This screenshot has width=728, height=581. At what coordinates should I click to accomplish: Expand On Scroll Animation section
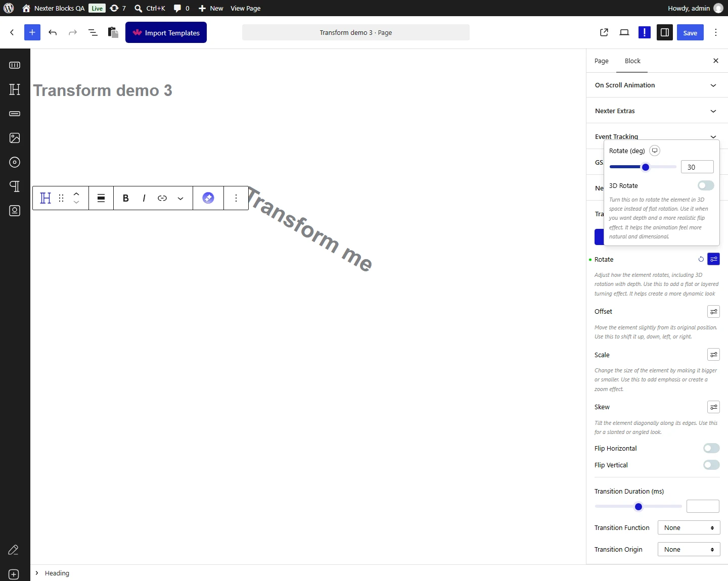657,85
